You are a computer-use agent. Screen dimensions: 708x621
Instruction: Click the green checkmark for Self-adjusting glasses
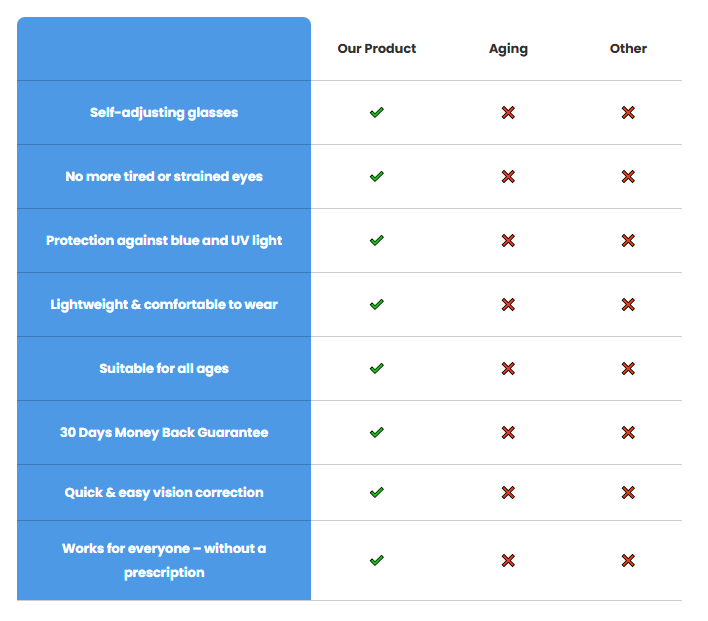click(x=376, y=113)
